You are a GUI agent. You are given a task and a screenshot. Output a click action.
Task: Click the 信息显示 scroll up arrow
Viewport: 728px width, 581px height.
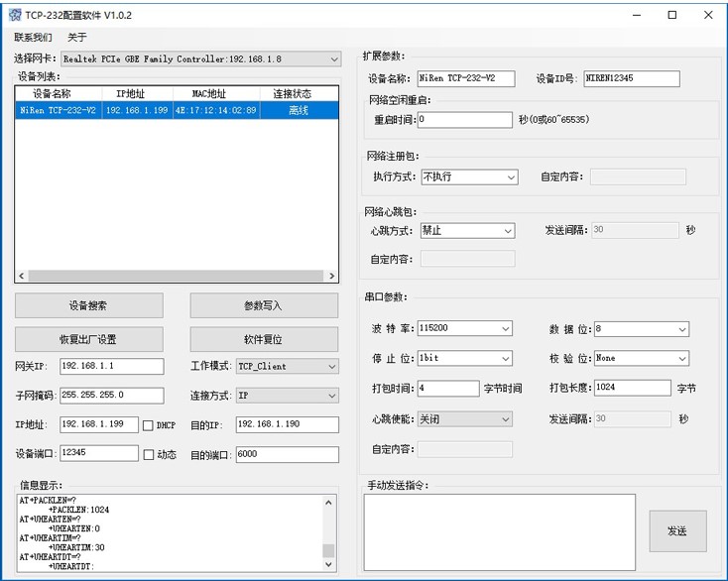click(x=328, y=502)
